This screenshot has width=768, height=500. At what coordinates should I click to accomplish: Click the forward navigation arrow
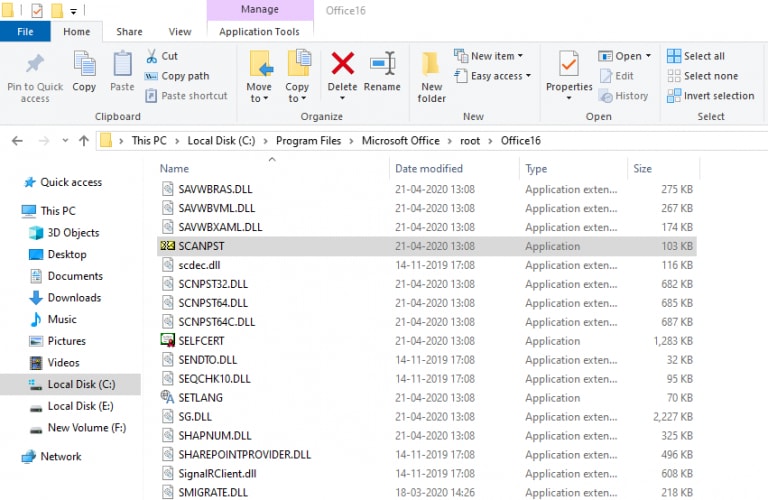(x=44, y=141)
